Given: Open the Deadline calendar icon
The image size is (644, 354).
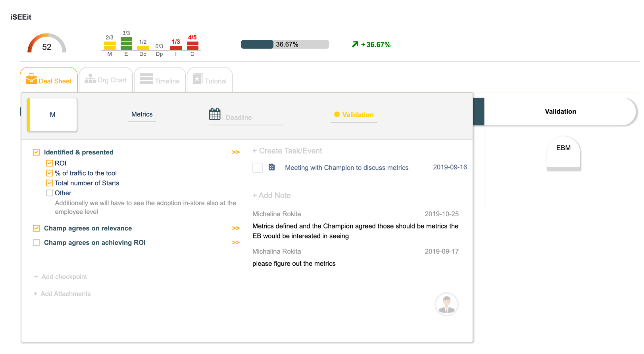Looking at the screenshot, I should point(215,114).
